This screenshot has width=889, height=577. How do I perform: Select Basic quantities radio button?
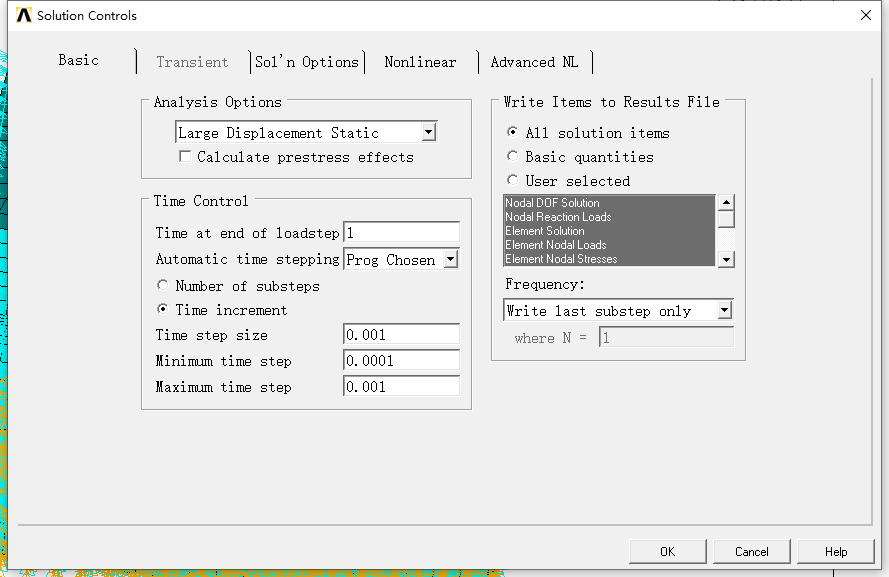click(x=513, y=156)
